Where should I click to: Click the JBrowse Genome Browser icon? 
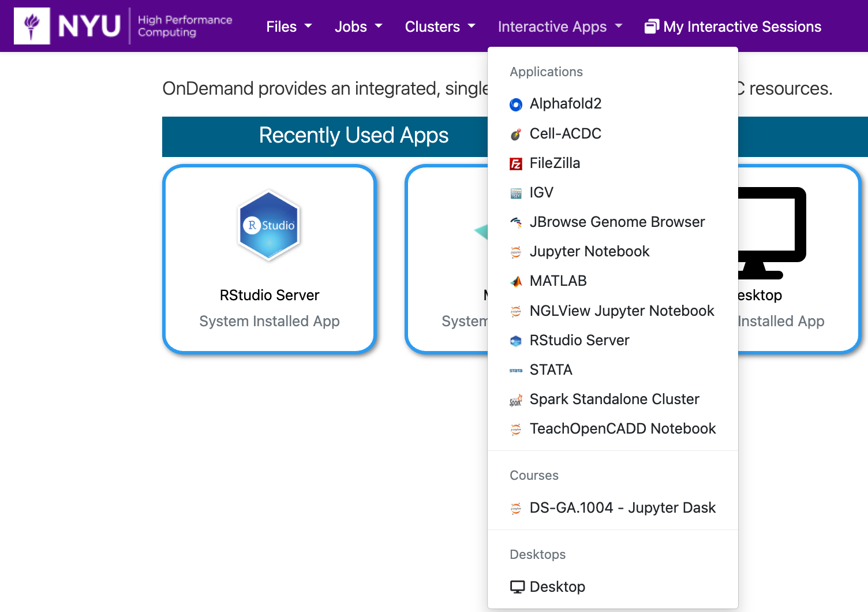[516, 222]
